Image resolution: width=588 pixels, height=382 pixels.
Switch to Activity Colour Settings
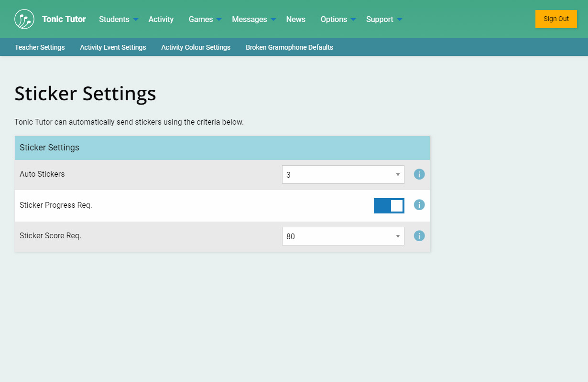coord(196,47)
